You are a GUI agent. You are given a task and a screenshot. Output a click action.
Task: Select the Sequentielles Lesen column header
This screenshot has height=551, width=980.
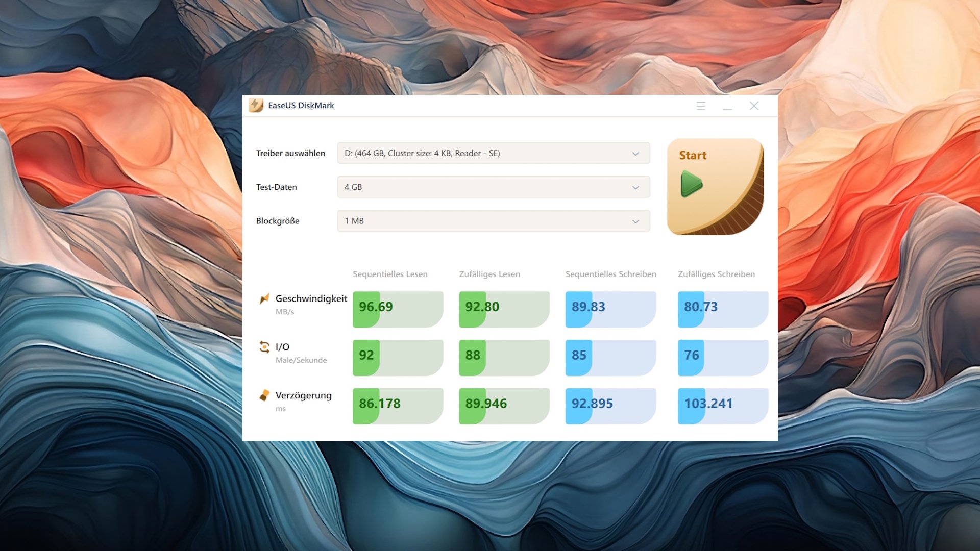point(390,274)
